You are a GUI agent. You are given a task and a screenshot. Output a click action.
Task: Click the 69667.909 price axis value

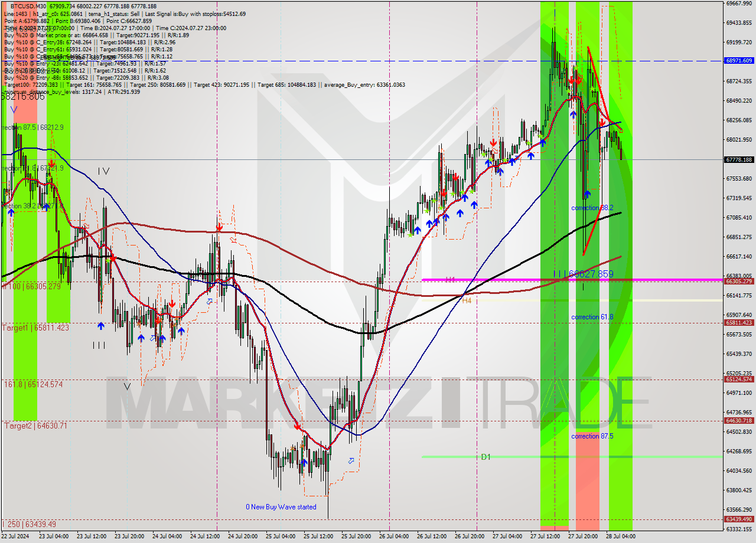739,3
